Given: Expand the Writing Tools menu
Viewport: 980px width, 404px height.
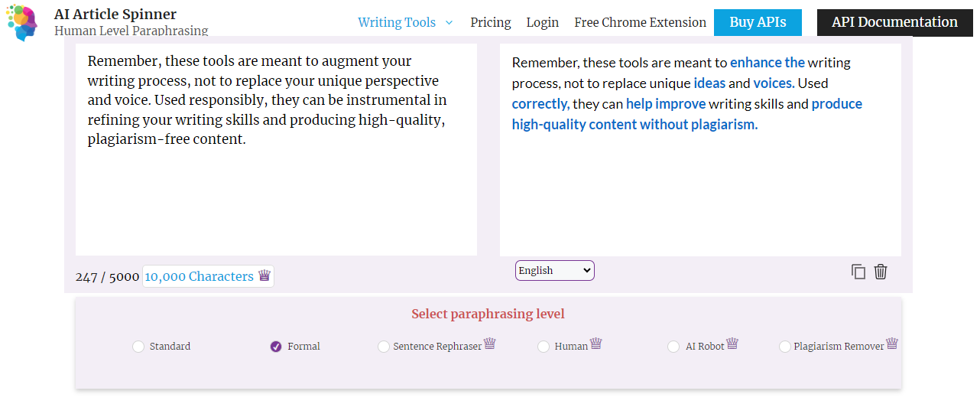Looking at the screenshot, I should [x=405, y=22].
